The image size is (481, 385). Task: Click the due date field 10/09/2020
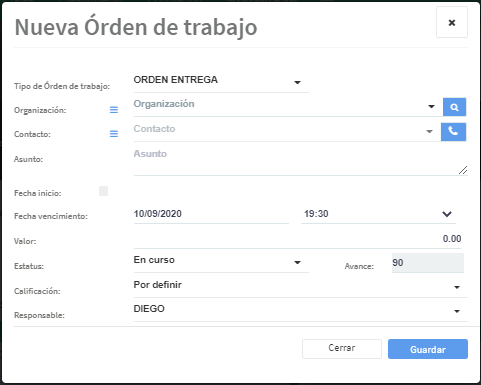coord(211,214)
